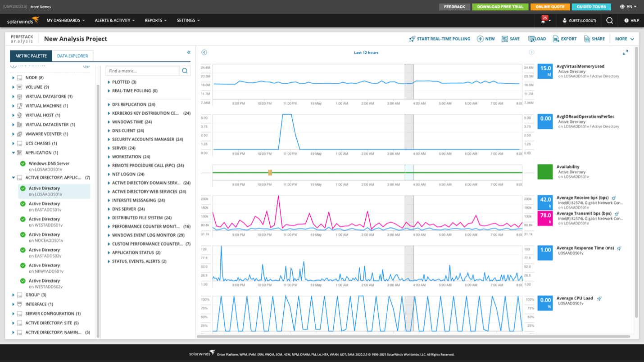Open the More Demos link
The width and height of the screenshot is (644, 364).
click(x=41, y=7)
